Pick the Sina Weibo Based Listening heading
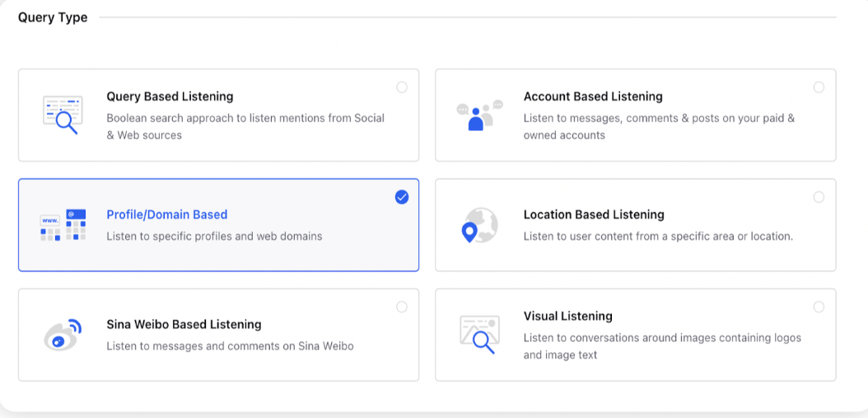The width and height of the screenshot is (868, 418). point(184,324)
